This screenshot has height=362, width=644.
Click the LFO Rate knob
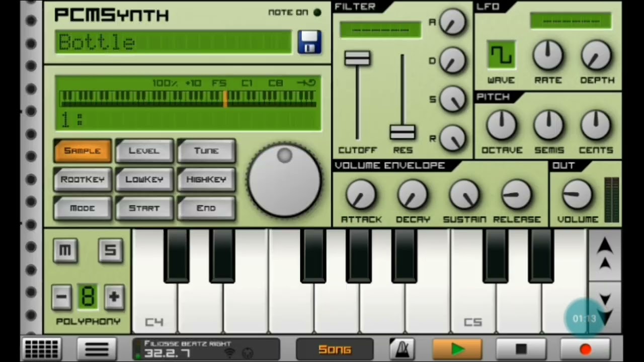(548, 55)
